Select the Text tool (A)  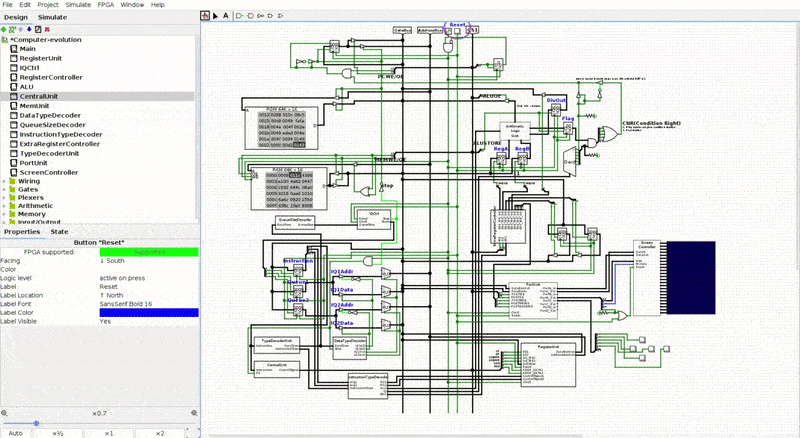coord(225,16)
